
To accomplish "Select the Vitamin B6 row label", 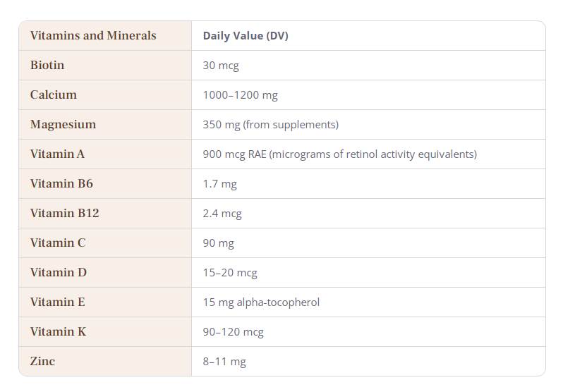I will click(61, 183).
